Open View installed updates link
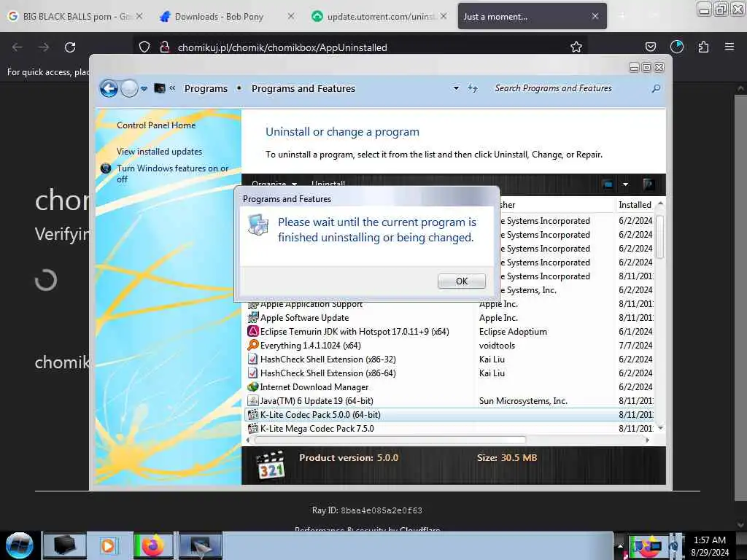This screenshot has width=747, height=560. [x=159, y=152]
